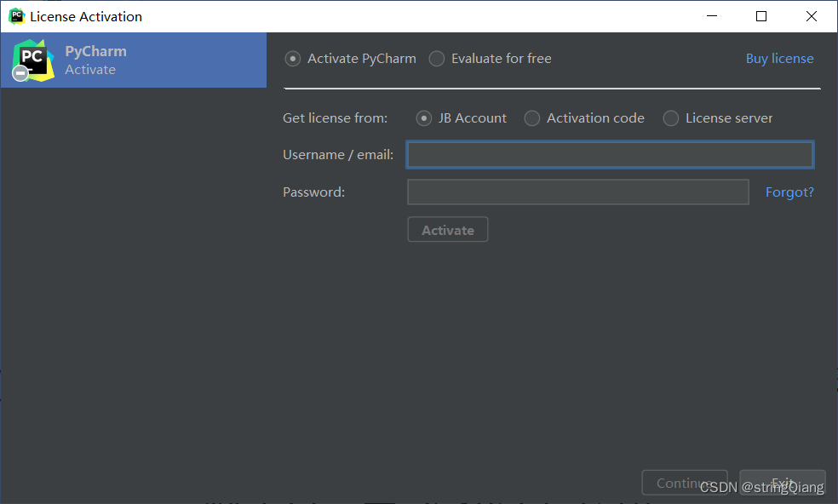This screenshot has height=504, width=838.
Task: Choose the Evaluate for free option
Action: click(x=437, y=59)
